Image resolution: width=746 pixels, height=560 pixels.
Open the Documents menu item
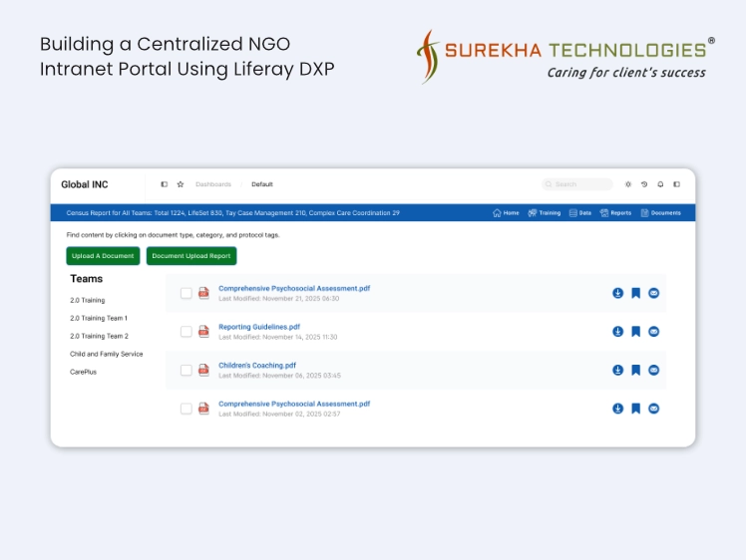click(x=661, y=213)
